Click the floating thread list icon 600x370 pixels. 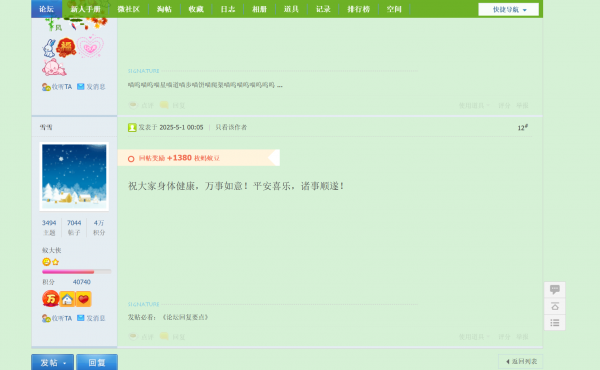pyautogui.click(x=554, y=323)
